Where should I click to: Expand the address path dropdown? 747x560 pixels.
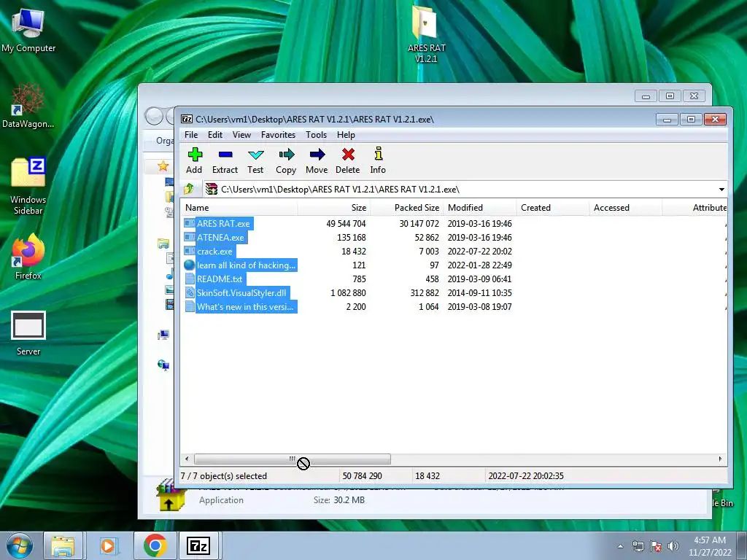point(721,190)
